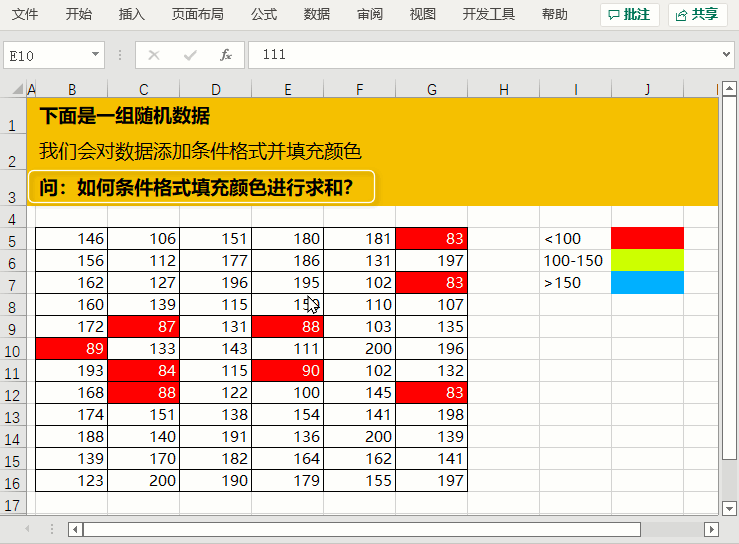
Task: Select row 5 header
Action: click(12, 241)
